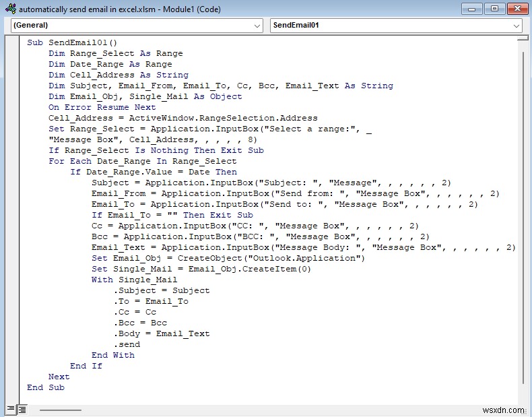Place cursor at End Sub line

[x=46, y=387]
